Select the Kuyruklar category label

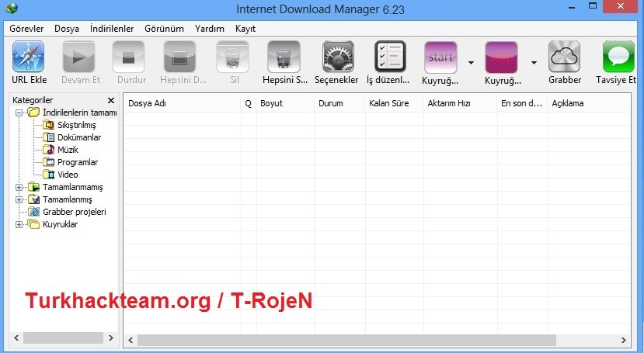pos(60,224)
